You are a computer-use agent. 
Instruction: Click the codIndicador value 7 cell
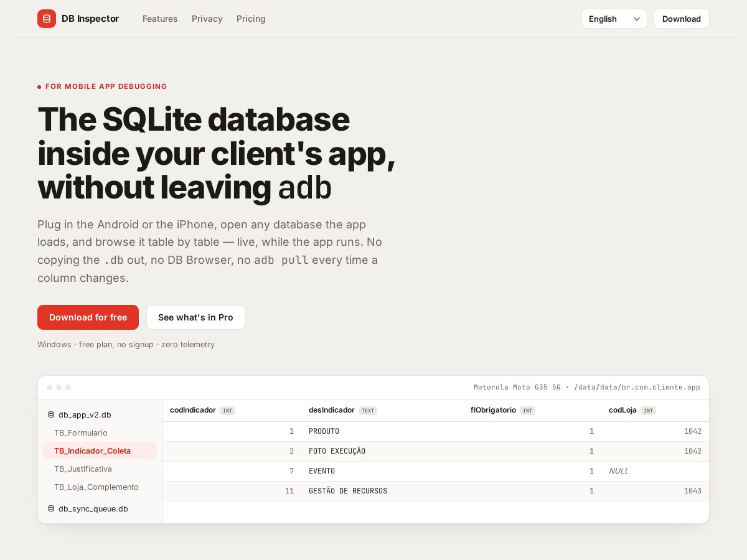(x=232, y=471)
